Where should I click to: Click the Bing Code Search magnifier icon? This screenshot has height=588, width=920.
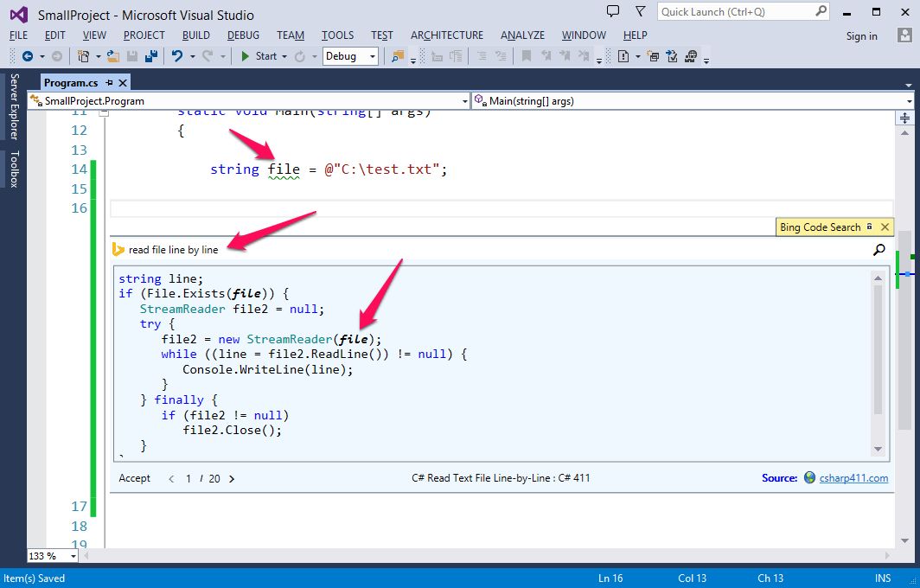click(878, 249)
